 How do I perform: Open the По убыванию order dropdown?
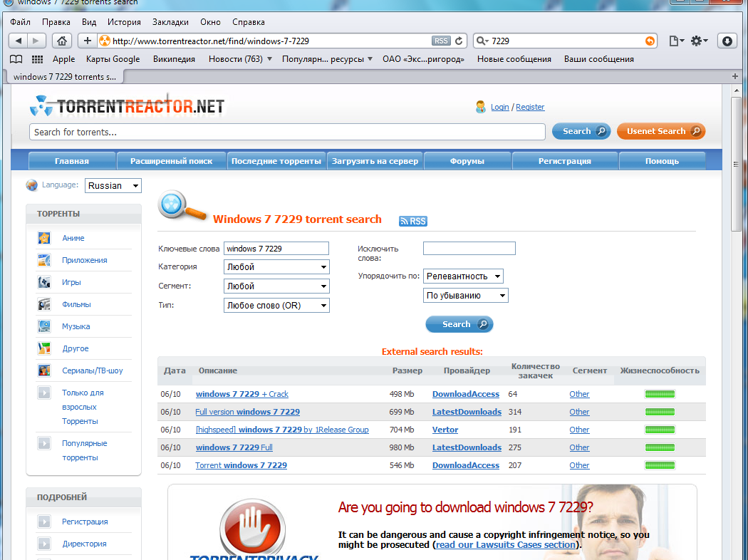[x=466, y=295]
